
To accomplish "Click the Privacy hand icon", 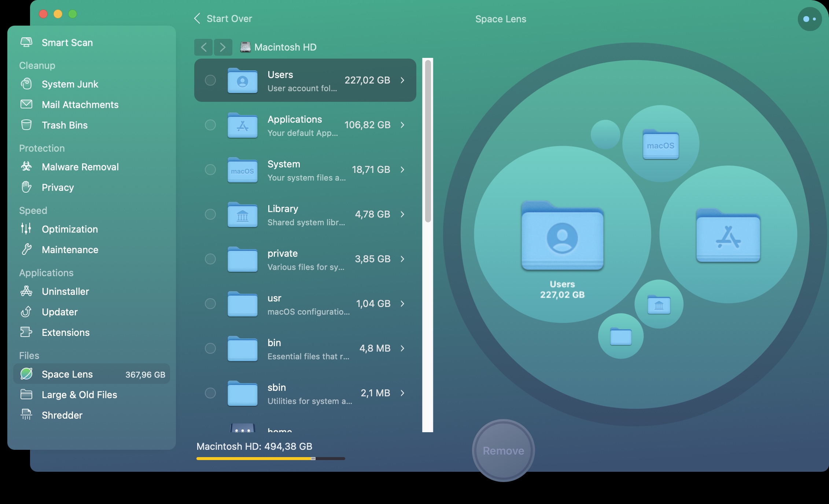I will (26, 187).
